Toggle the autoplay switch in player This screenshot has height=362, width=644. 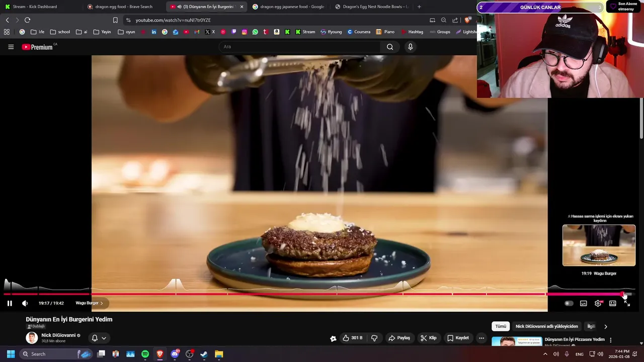point(569,303)
